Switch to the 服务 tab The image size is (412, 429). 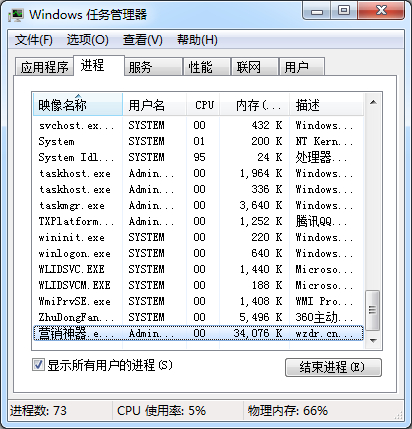(154, 67)
